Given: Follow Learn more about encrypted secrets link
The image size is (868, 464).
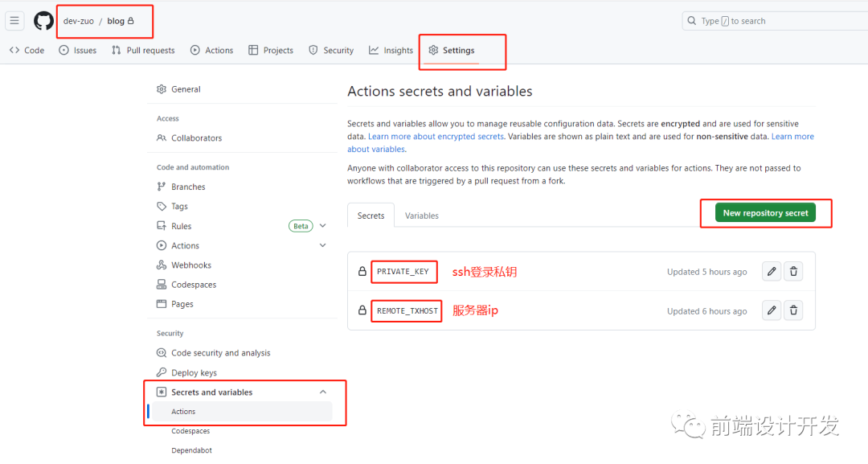Looking at the screenshot, I should pos(436,136).
